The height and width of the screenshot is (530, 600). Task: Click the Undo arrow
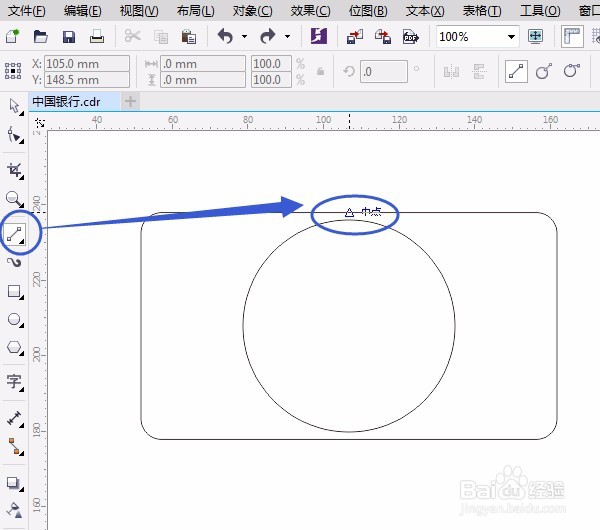tap(225, 36)
